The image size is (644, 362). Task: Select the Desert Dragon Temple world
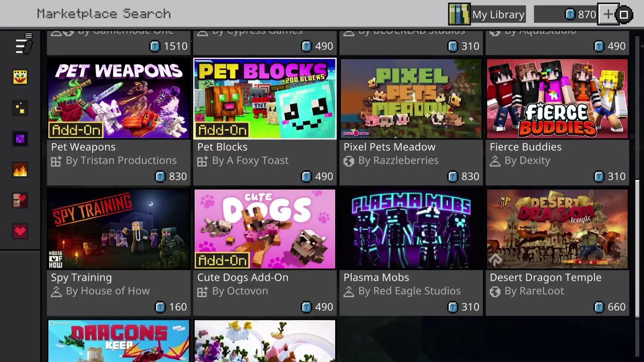pyautogui.click(x=557, y=252)
